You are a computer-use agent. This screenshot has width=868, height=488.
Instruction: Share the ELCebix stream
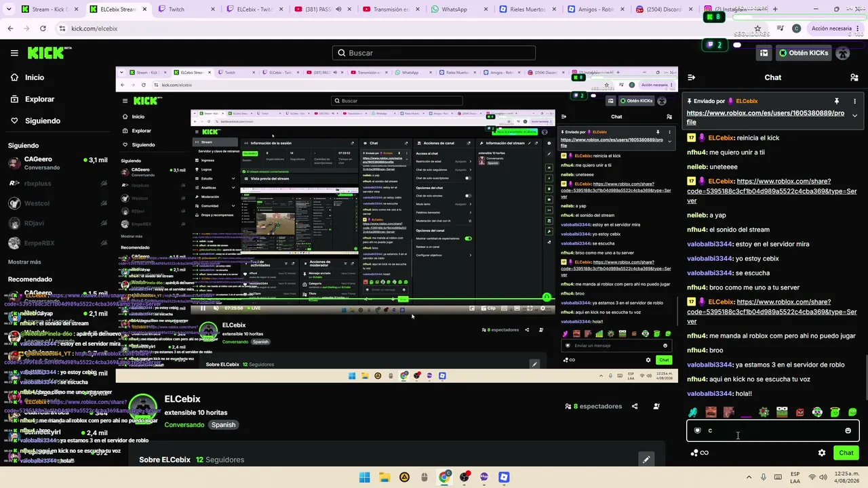(635, 406)
